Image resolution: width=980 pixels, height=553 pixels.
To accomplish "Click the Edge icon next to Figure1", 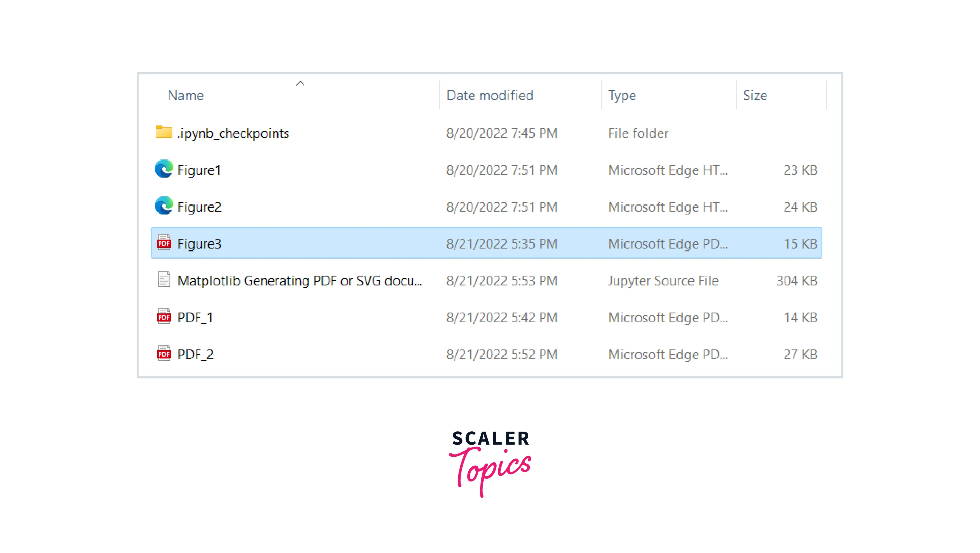I will (x=164, y=169).
